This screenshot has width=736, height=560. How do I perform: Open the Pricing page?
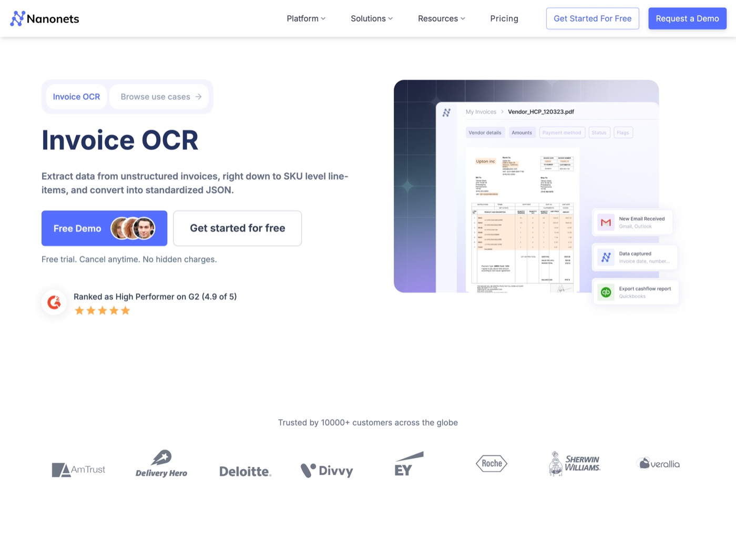pyautogui.click(x=504, y=18)
